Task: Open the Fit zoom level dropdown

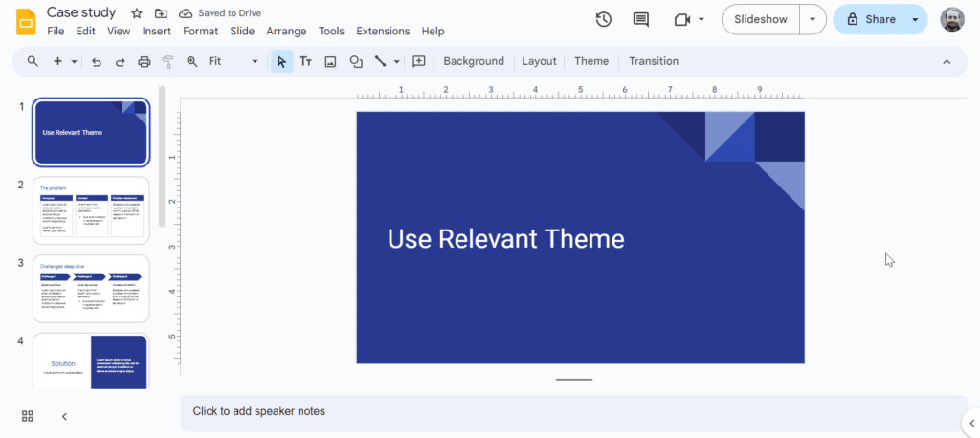Action: (234, 61)
